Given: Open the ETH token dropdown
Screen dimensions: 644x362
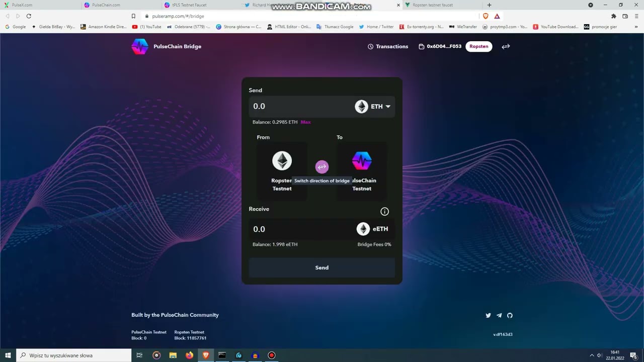Looking at the screenshot, I should coord(373,107).
